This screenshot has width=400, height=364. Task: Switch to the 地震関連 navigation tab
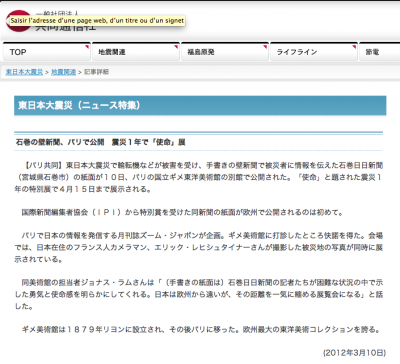[x=136, y=52]
